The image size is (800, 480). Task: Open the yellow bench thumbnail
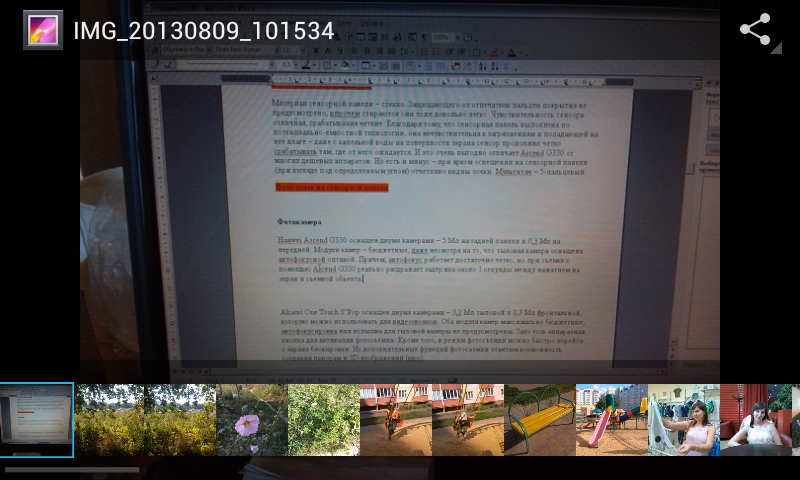coord(540,420)
